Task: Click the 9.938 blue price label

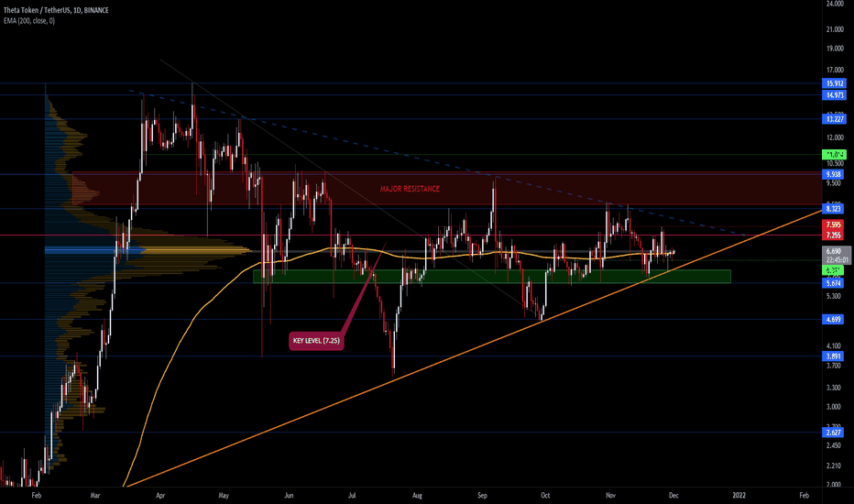Action: tap(833, 174)
